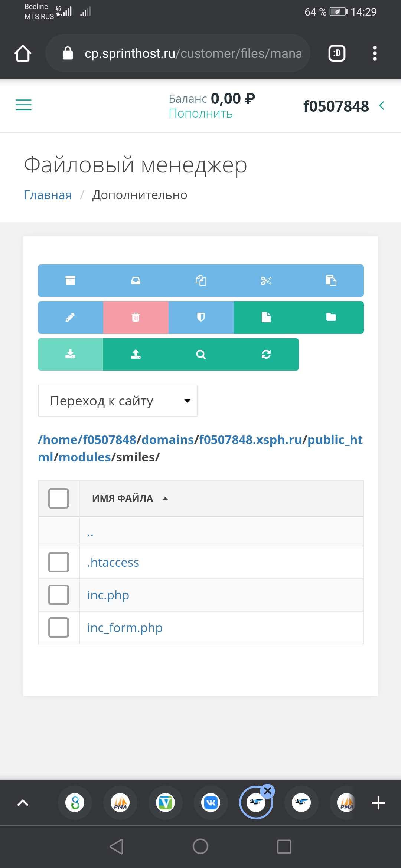Open the browser three-dot menu

pyautogui.click(x=375, y=53)
